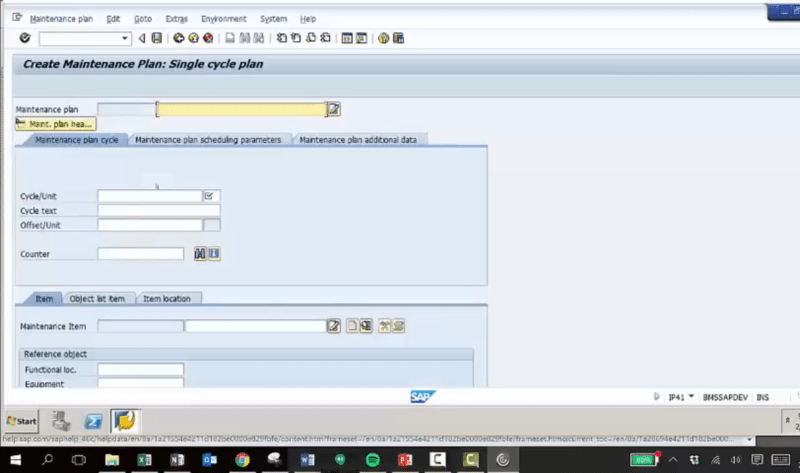Open the Goto menu

143,19
